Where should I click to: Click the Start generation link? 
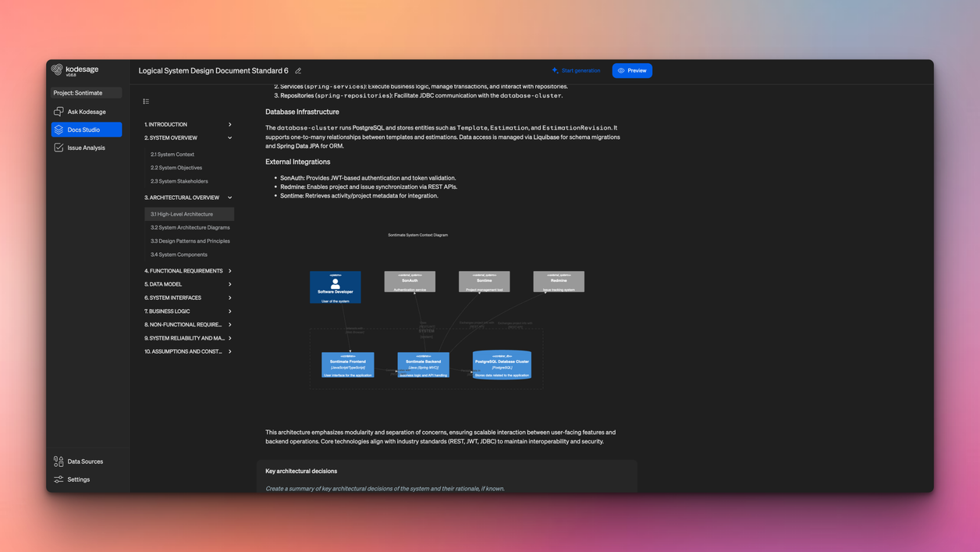(579, 70)
